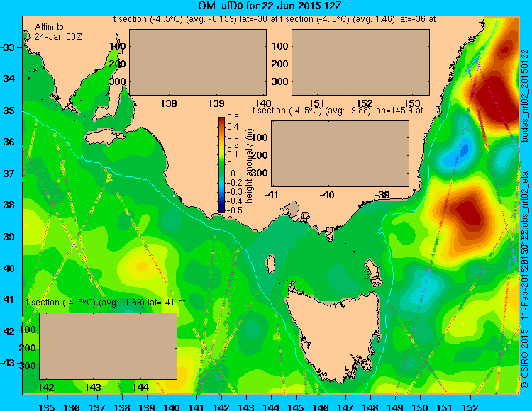Click '153' on the lat=-36 inset axis
Image resolution: width=532 pixels, height=411 pixels.
[x=412, y=103]
